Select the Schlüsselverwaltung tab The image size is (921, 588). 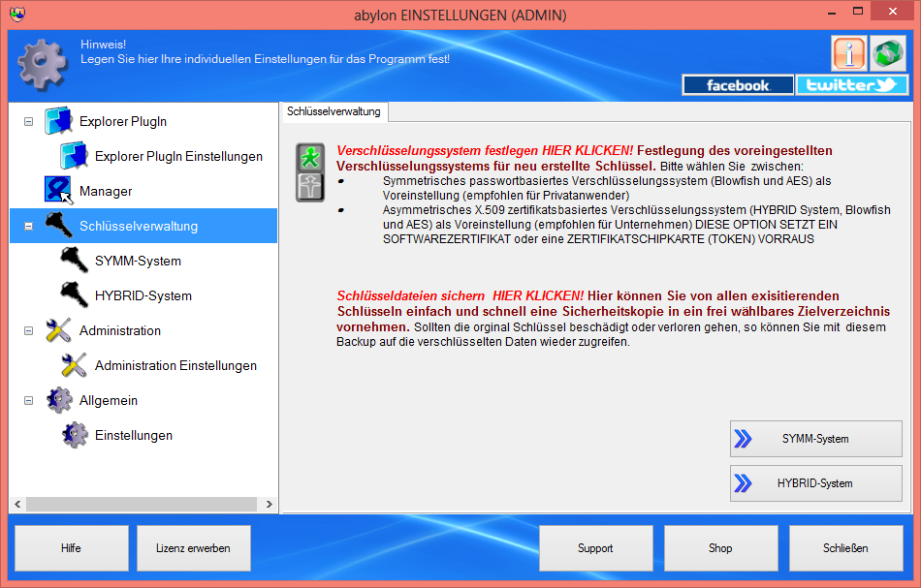coord(333,111)
